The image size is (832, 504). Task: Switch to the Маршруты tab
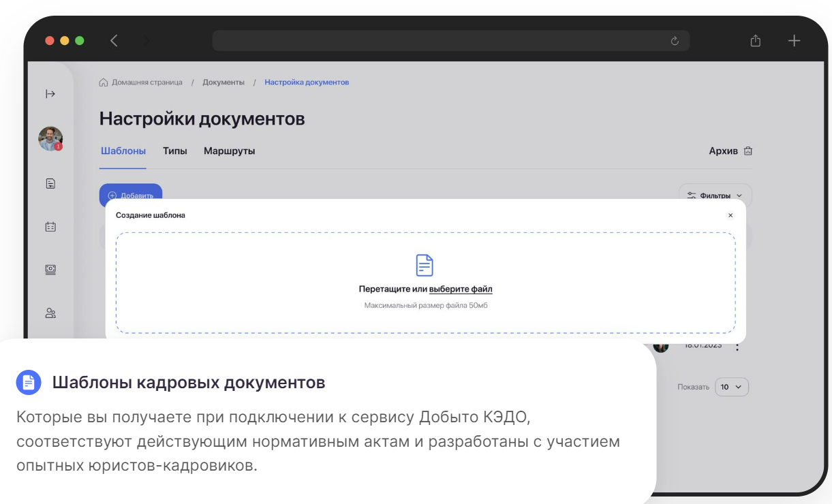click(230, 151)
